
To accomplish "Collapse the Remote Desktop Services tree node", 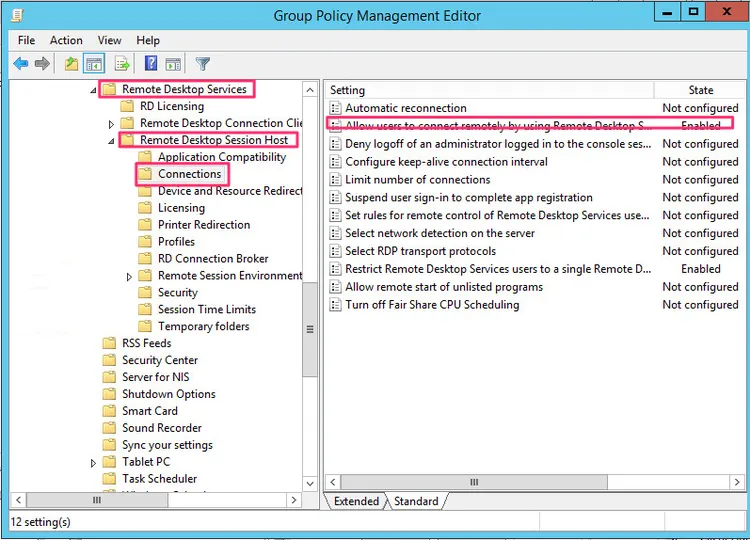I will 94,90.
